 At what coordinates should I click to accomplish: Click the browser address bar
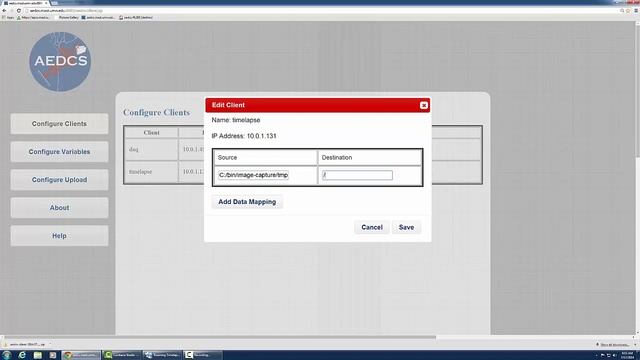pos(318,11)
